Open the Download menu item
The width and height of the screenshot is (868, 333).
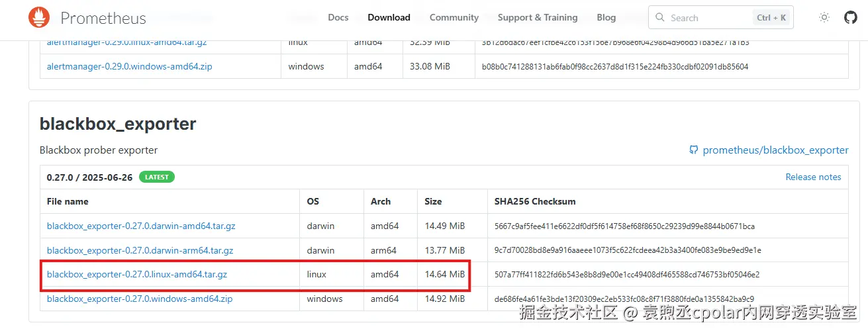coord(389,18)
